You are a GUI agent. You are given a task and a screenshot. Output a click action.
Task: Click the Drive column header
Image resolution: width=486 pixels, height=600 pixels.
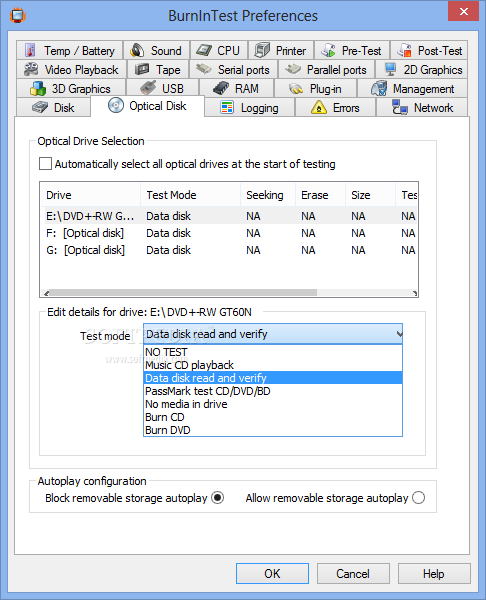(90, 195)
